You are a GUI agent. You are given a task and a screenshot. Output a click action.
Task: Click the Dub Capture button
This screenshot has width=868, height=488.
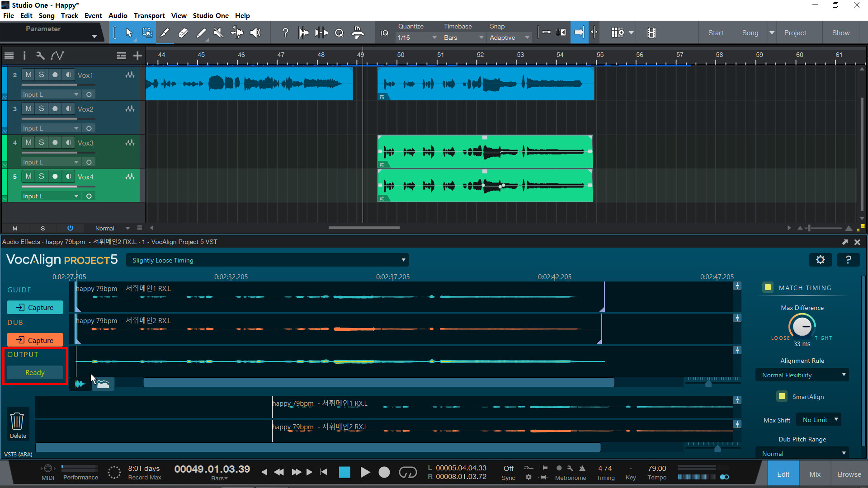35,340
